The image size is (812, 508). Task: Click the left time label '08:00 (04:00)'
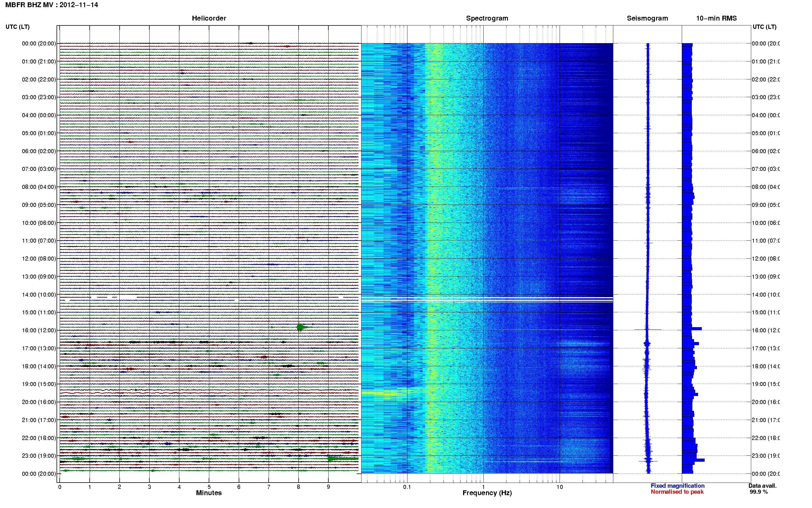(39, 187)
